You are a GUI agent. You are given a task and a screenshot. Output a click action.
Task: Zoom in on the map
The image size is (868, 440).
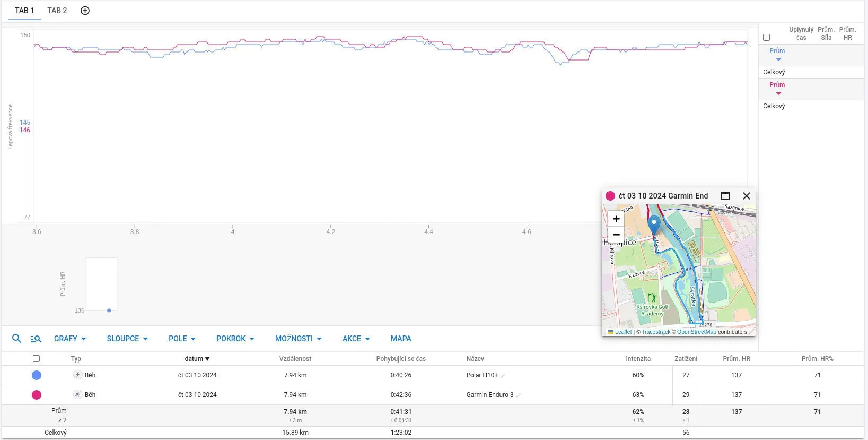(x=616, y=219)
